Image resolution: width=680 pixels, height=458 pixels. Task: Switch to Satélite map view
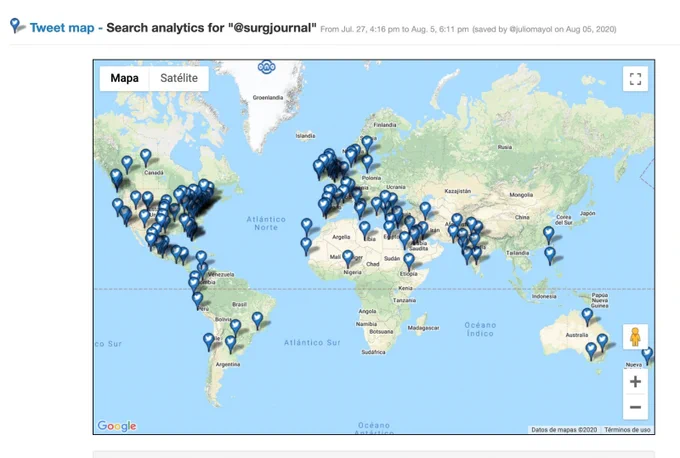(179, 78)
